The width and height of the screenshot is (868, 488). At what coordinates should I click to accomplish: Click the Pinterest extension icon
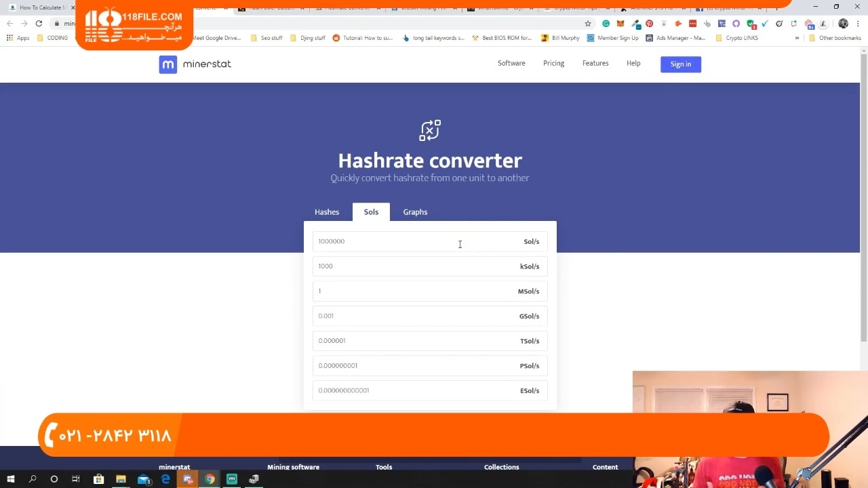(649, 24)
